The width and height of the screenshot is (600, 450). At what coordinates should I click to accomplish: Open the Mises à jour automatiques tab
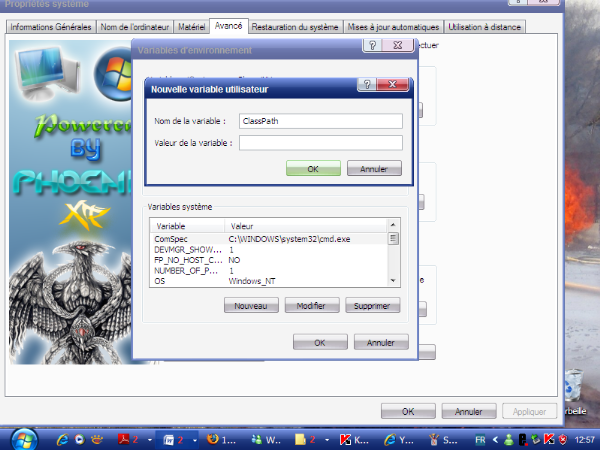393,27
